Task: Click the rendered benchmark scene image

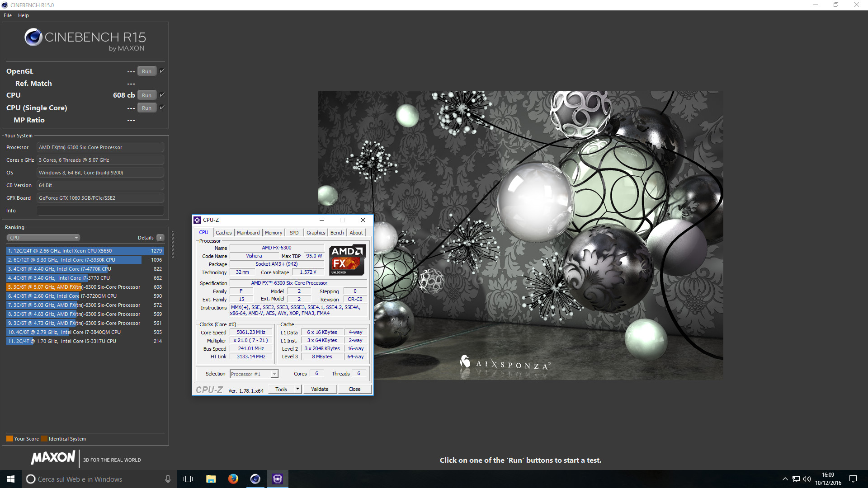Action: pyautogui.click(x=520, y=235)
